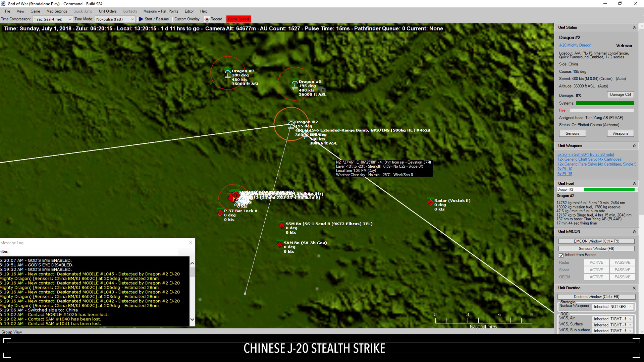Open the Time Compression dropdown
This screenshot has height=362, width=644.
coord(69,19)
